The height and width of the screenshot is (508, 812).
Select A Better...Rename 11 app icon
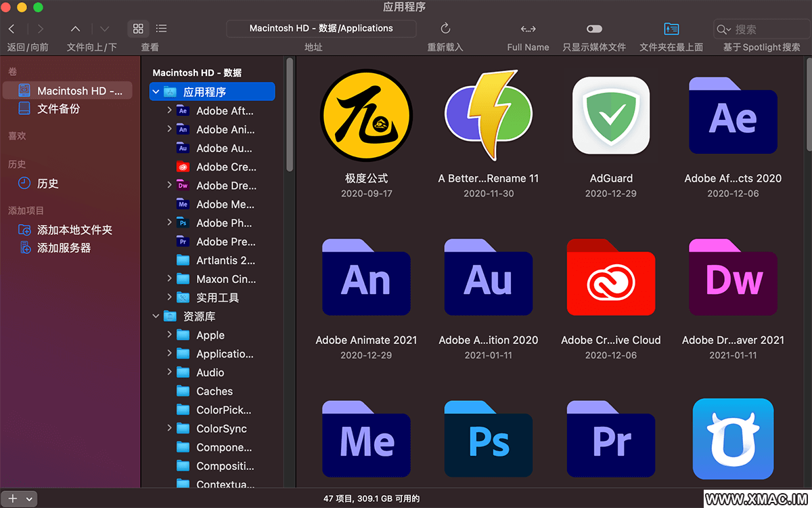coord(489,115)
